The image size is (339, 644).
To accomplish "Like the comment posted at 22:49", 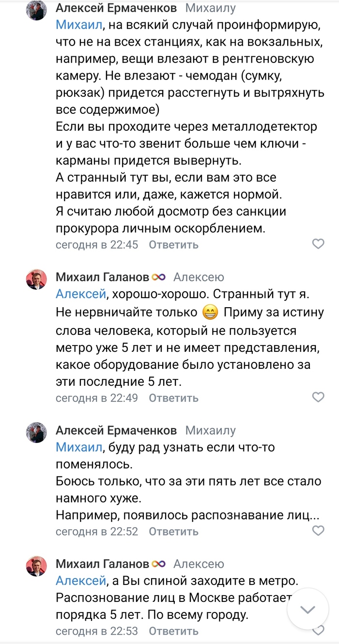I will pos(318,397).
